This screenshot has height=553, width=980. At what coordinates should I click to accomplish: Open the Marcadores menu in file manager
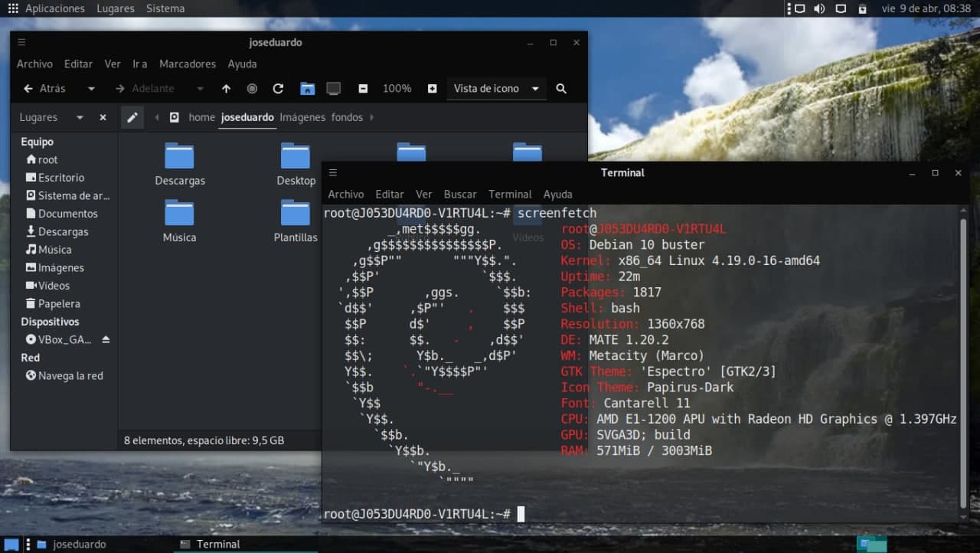pyautogui.click(x=188, y=64)
